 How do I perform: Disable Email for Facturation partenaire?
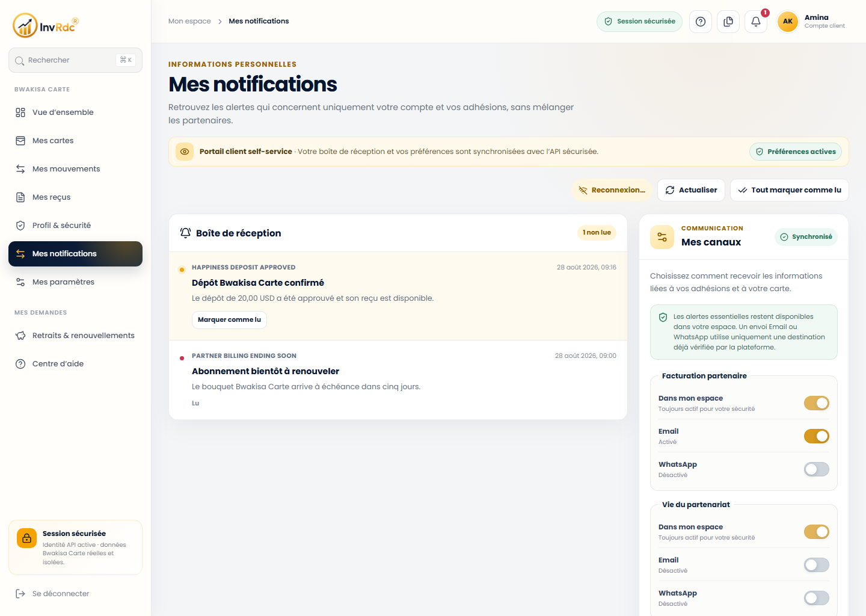(x=817, y=436)
